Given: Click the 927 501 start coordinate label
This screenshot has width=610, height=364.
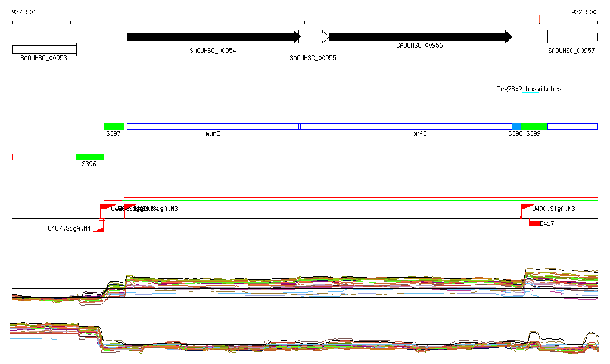Looking at the screenshot, I should (x=24, y=12).
